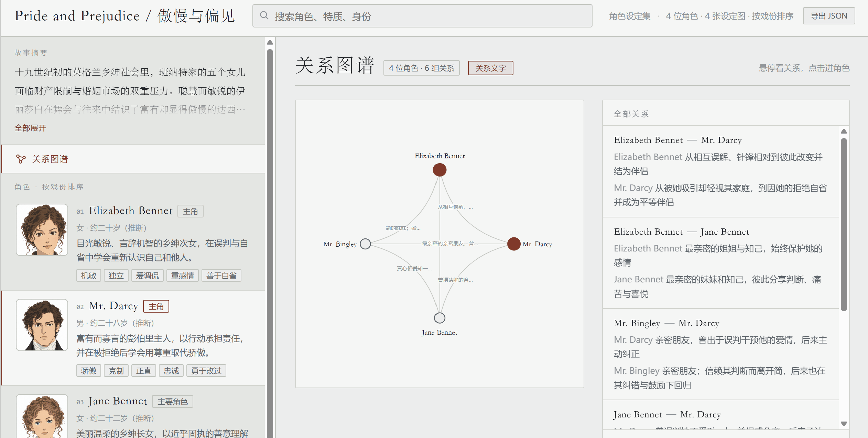The height and width of the screenshot is (438, 868).
Task: Click the relations list scroll down arrow
Action: click(x=844, y=424)
